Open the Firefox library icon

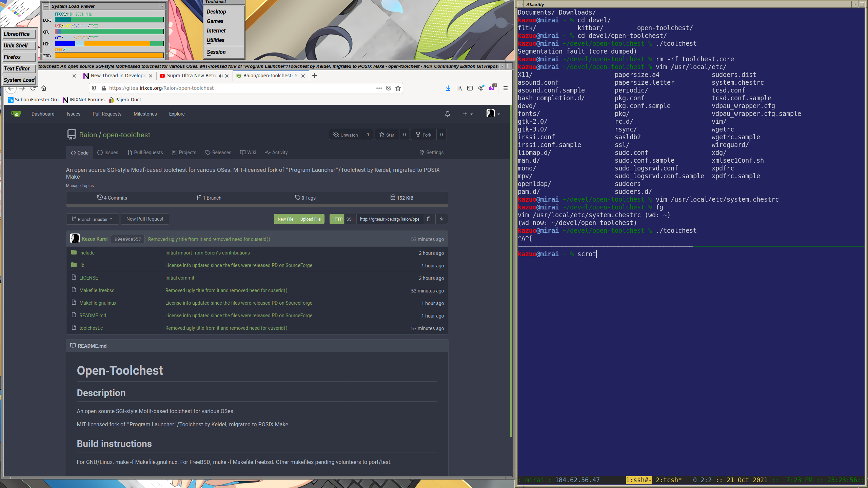(x=459, y=88)
